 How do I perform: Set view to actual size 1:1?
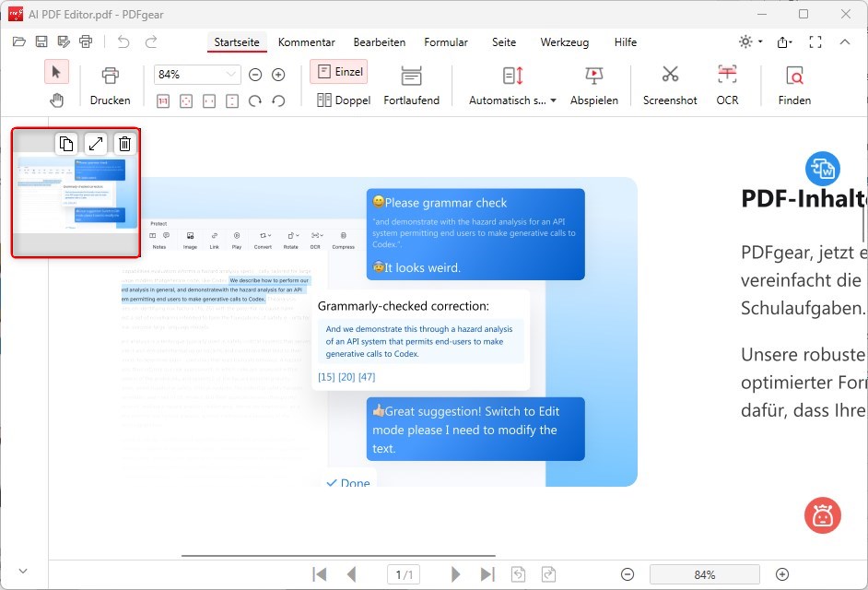click(163, 101)
